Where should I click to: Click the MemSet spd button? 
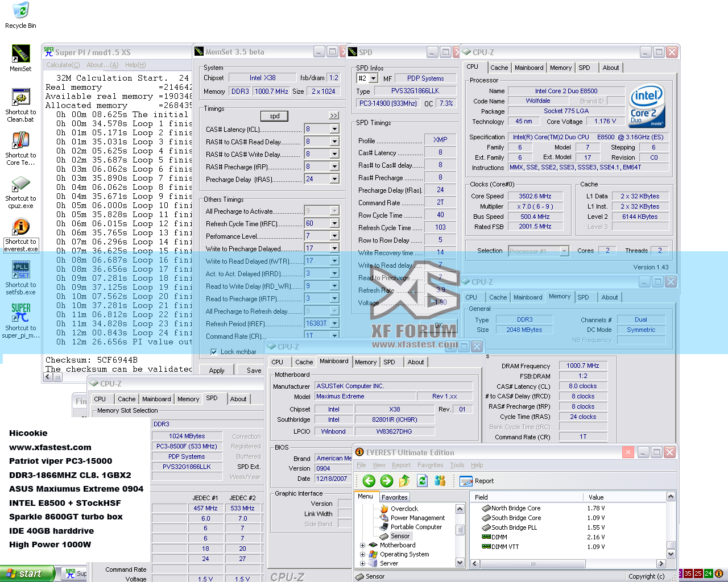click(x=275, y=116)
